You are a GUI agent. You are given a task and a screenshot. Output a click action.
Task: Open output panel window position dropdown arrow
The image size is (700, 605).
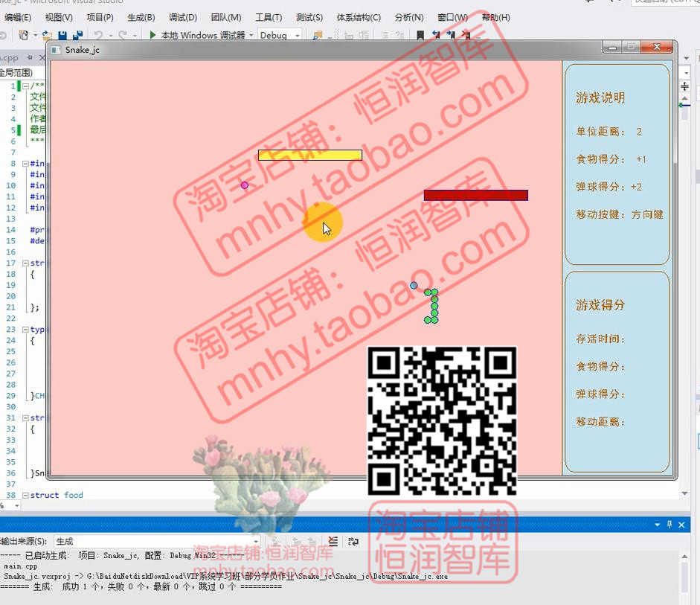[x=657, y=525]
